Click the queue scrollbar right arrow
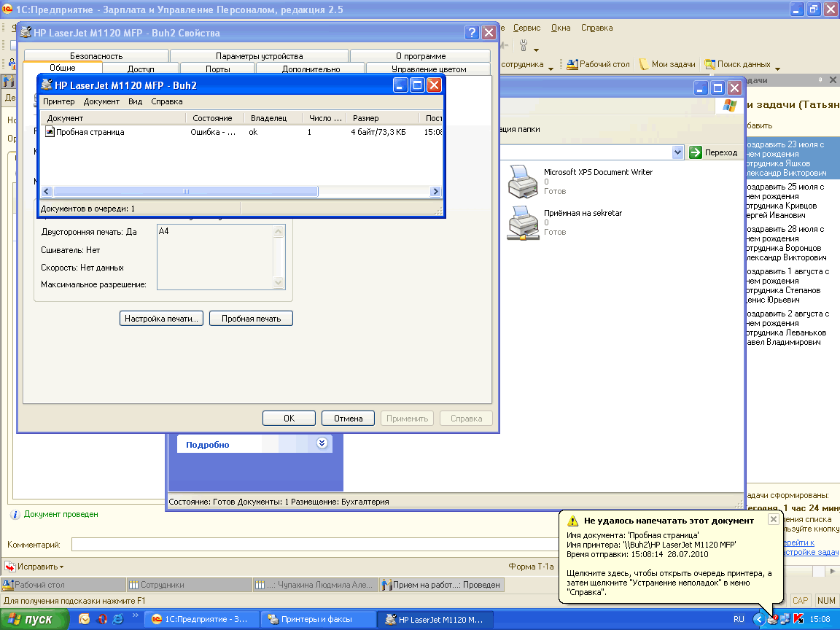 (x=435, y=191)
